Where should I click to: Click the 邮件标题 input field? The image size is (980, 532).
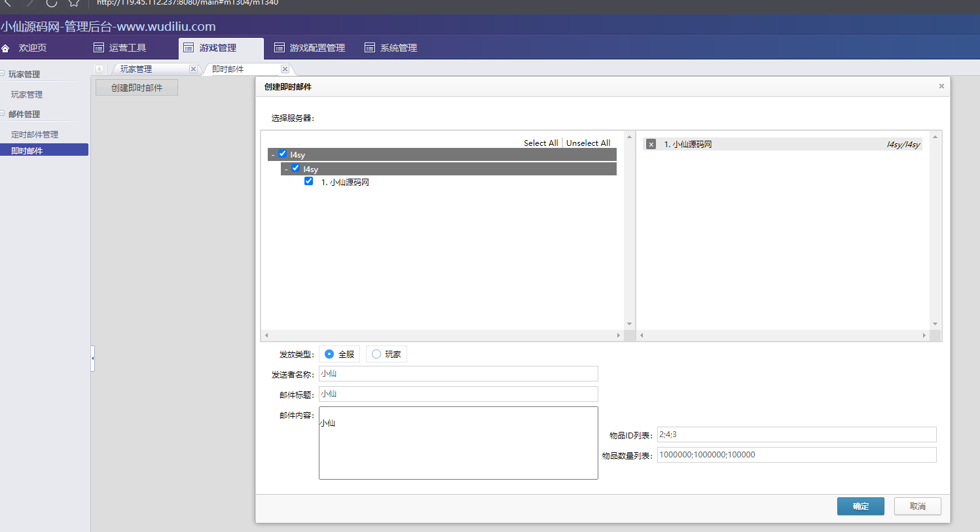click(458, 394)
